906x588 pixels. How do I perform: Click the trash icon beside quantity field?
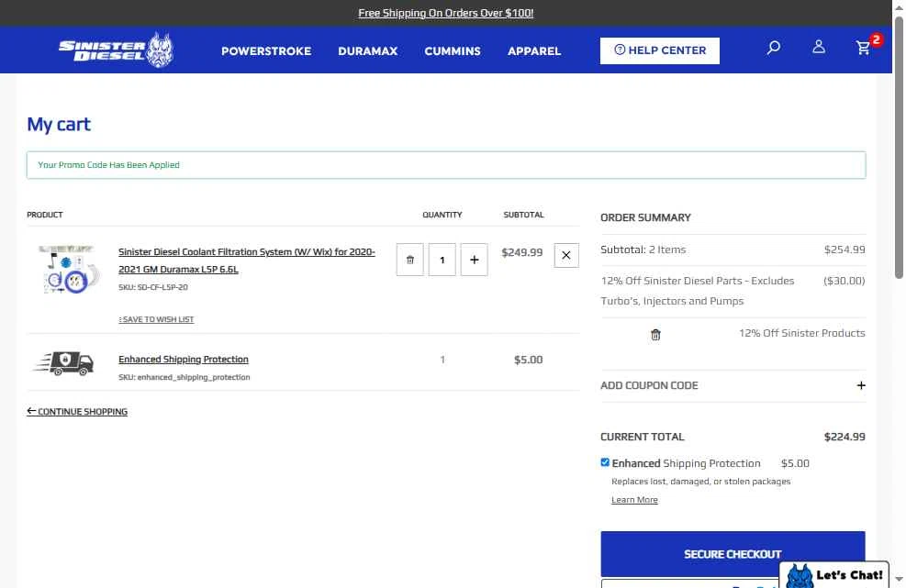point(409,260)
